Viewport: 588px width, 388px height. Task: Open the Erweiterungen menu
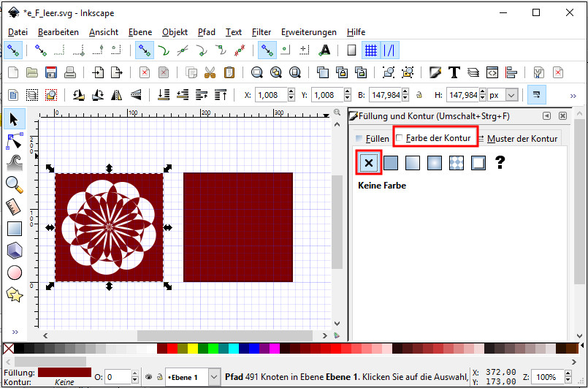pyautogui.click(x=309, y=32)
